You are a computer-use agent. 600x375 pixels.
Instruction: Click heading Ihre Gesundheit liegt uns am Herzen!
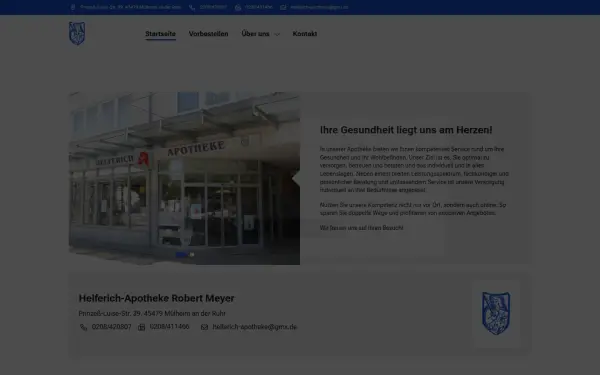coord(406,130)
